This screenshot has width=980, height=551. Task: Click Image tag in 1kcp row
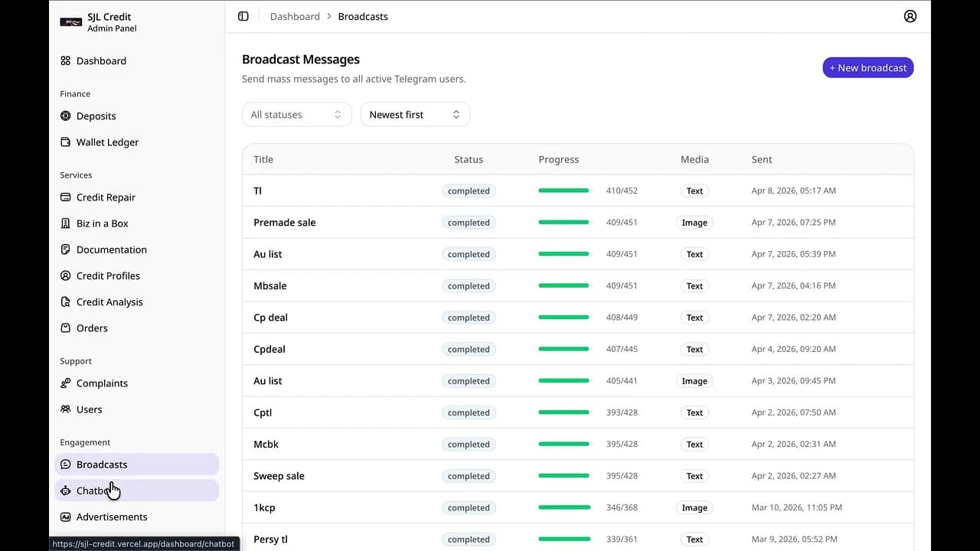coord(694,507)
